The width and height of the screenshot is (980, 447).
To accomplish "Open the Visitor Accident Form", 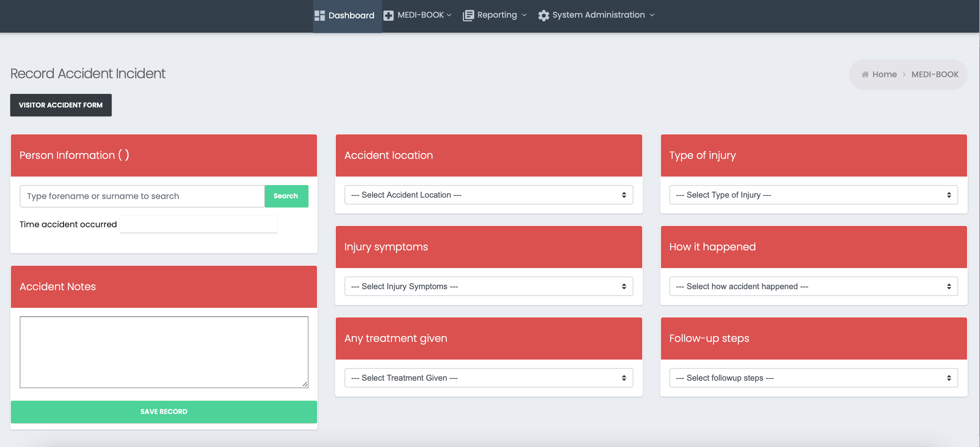I will tap(61, 105).
